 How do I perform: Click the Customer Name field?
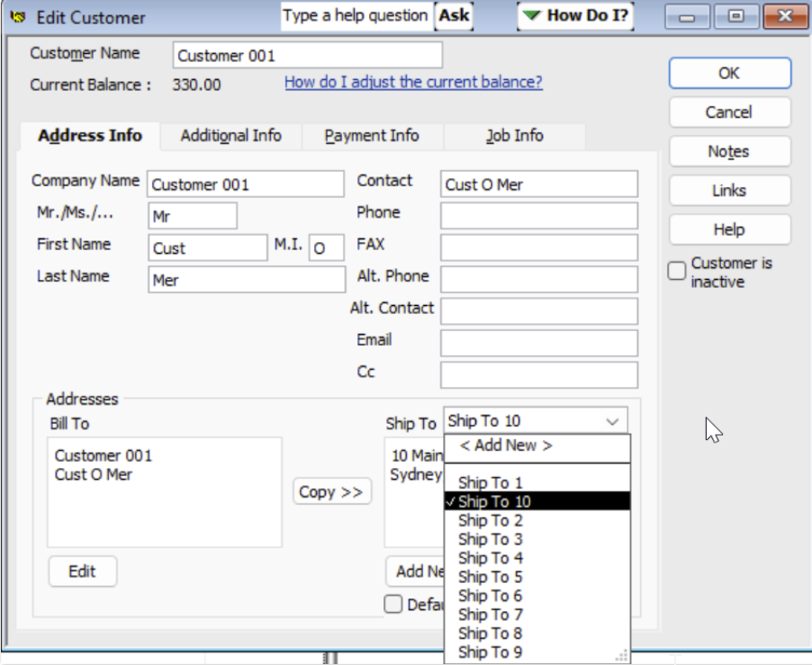click(x=308, y=56)
